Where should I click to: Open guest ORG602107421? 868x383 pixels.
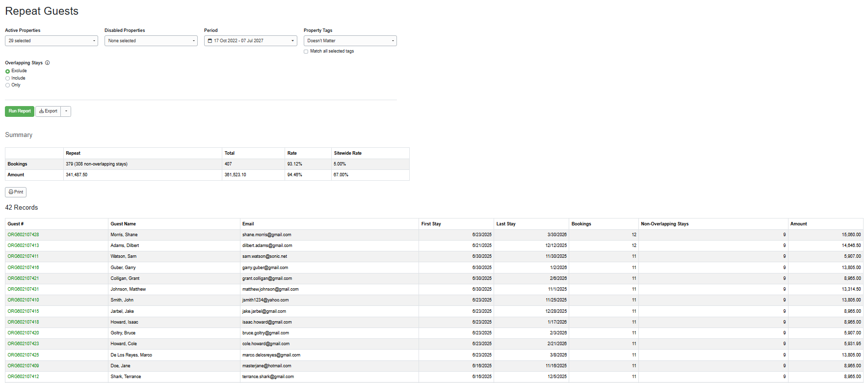[x=23, y=278]
